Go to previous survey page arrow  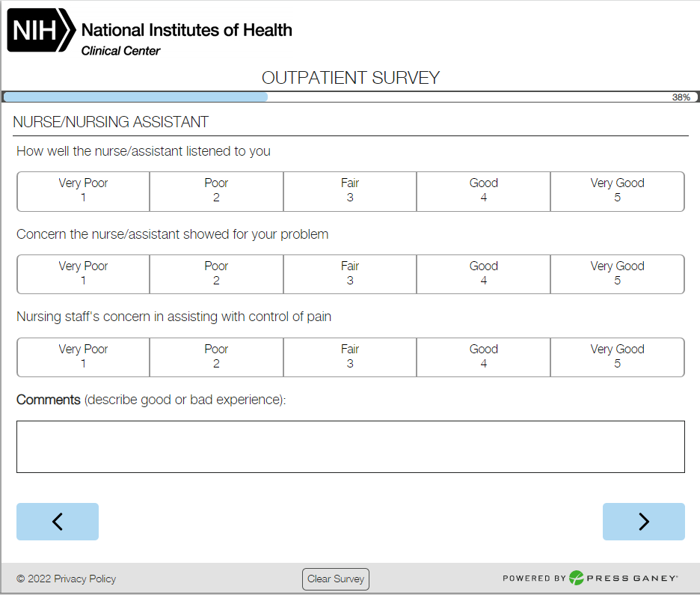click(58, 522)
